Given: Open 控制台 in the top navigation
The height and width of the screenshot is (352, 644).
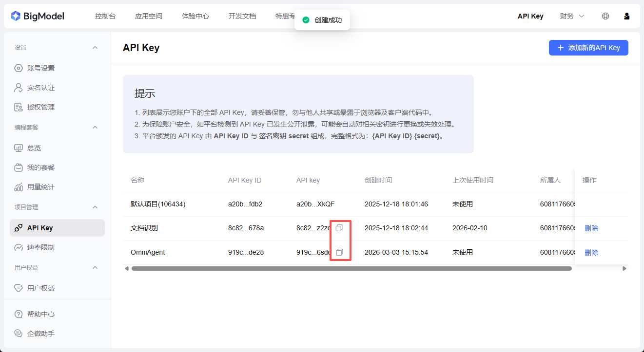Looking at the screenshot, I should click(x=105, y=16).
